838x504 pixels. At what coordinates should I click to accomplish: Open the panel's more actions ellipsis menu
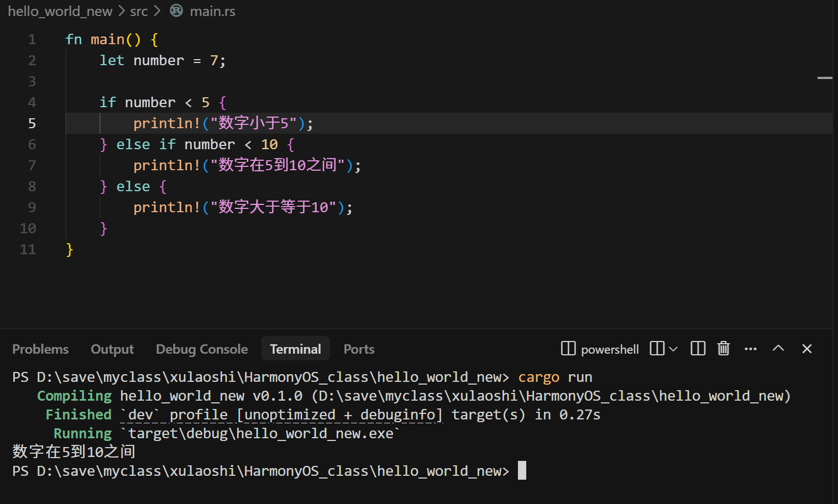pos(751,349)
